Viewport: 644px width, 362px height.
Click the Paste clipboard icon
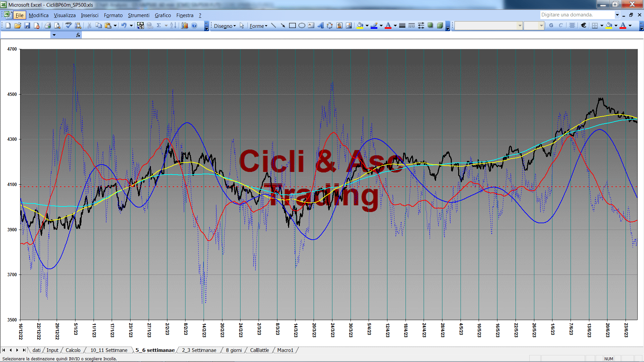click(x=108, y=25)
